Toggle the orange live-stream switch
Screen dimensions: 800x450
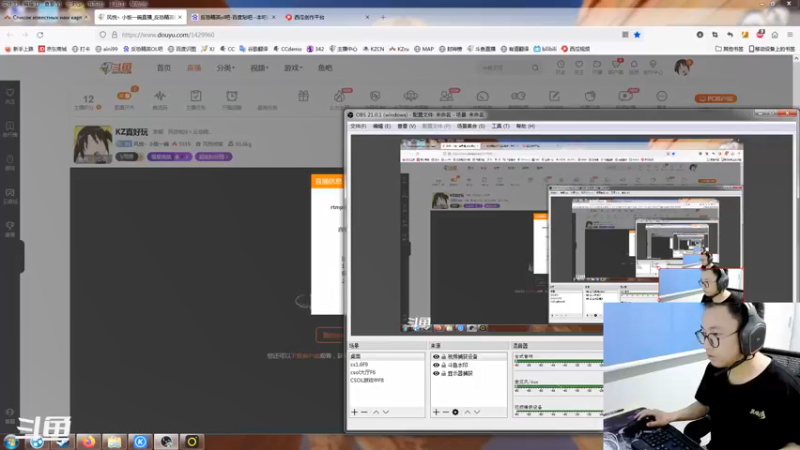tap(124, 95)
